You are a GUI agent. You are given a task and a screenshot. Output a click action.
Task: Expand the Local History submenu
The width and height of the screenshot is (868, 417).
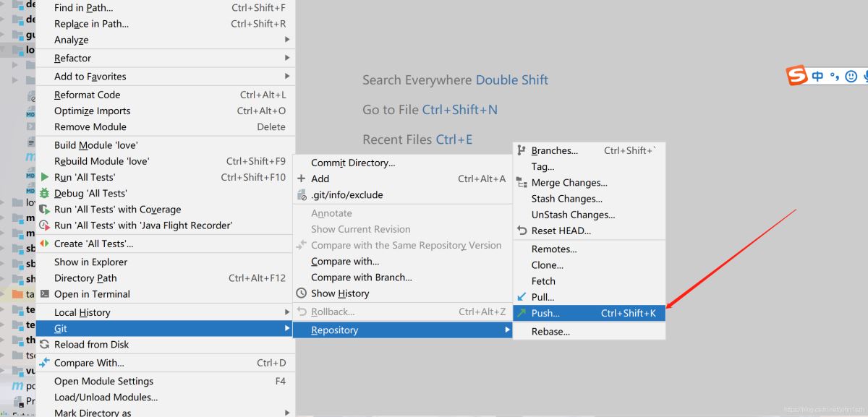[x=287, y=312]
